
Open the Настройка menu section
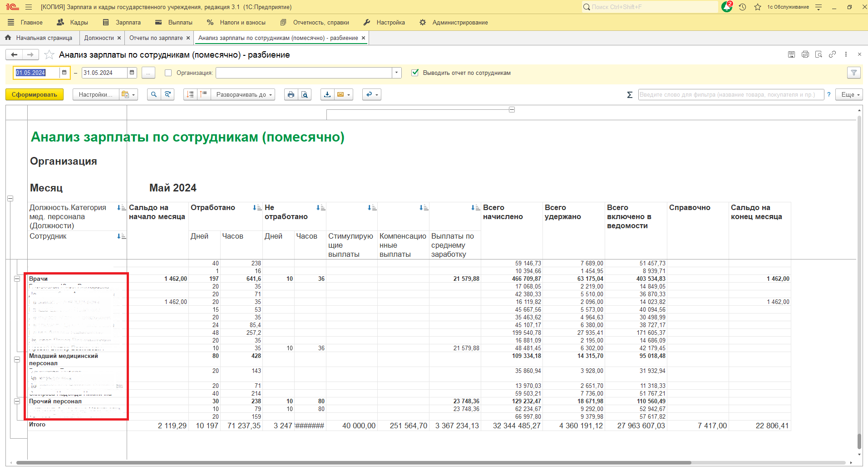384,22
